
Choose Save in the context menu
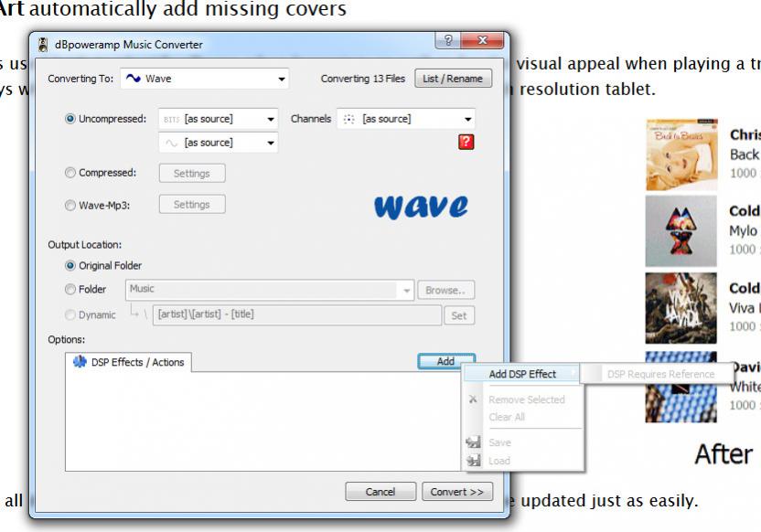(500, 442)
